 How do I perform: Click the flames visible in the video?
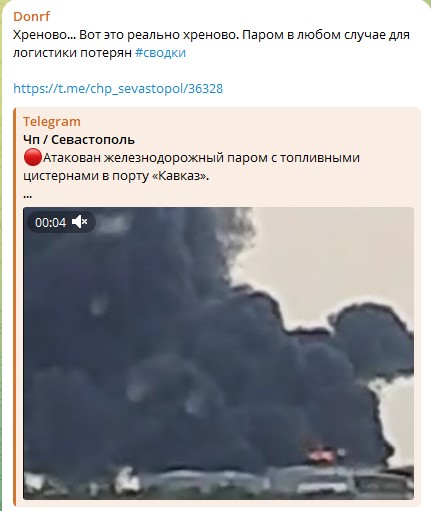tap(321, 454)
